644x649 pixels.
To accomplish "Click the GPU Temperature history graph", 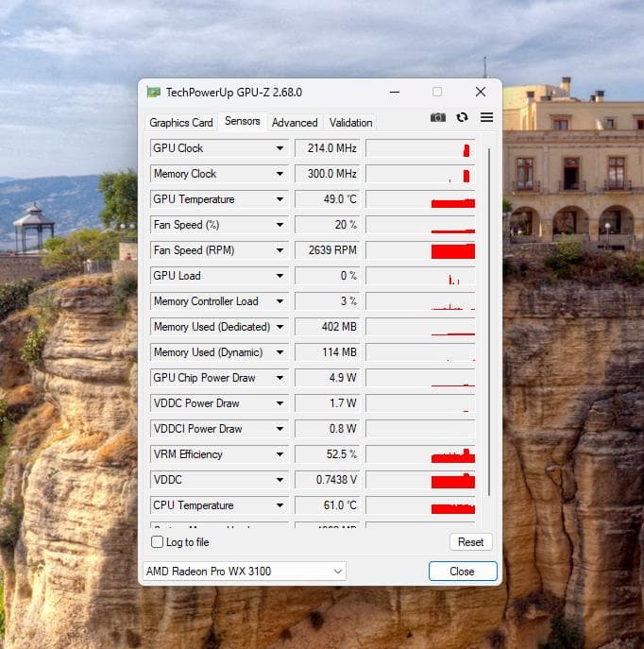I will (x=420, y=199).
